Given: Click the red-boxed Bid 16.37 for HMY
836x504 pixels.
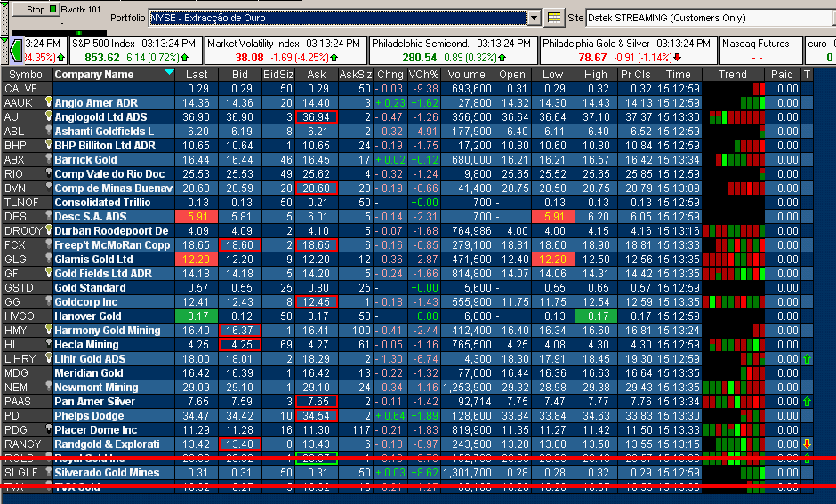Looking at the screenshot, I should 240,331.
